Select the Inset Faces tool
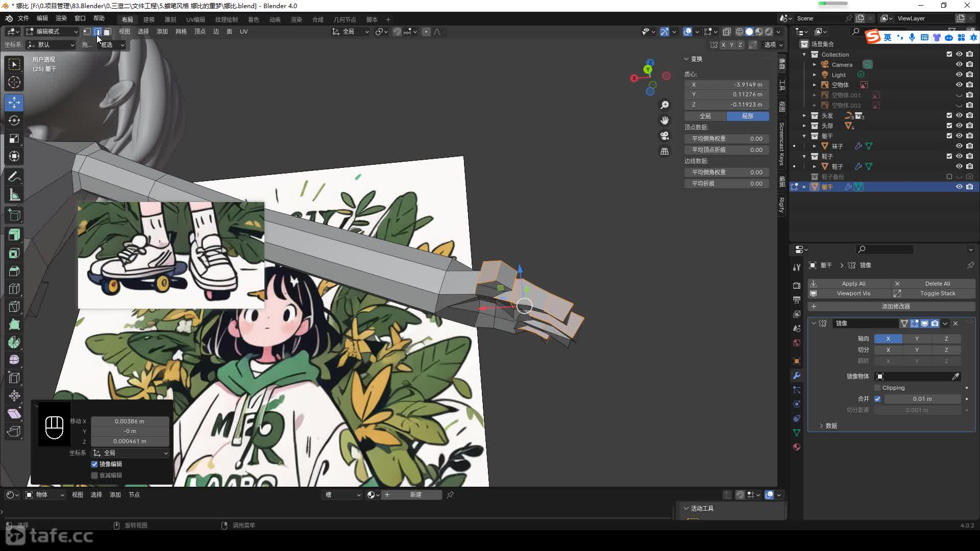Viewport: 980px width, 551px height. [x=14, y=253]
